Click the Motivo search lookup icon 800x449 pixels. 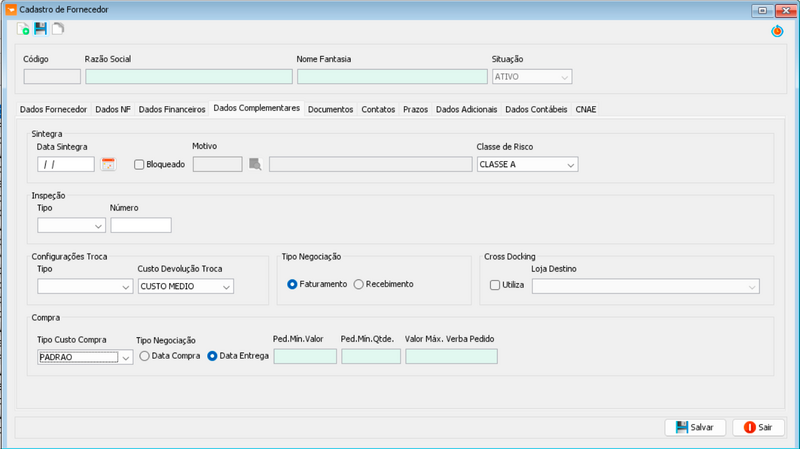[255, 164]
